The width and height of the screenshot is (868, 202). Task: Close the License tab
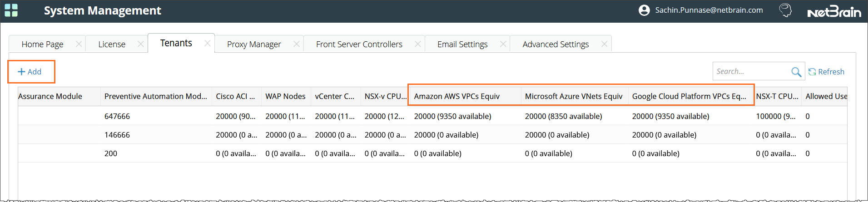(x=141, y=44)
